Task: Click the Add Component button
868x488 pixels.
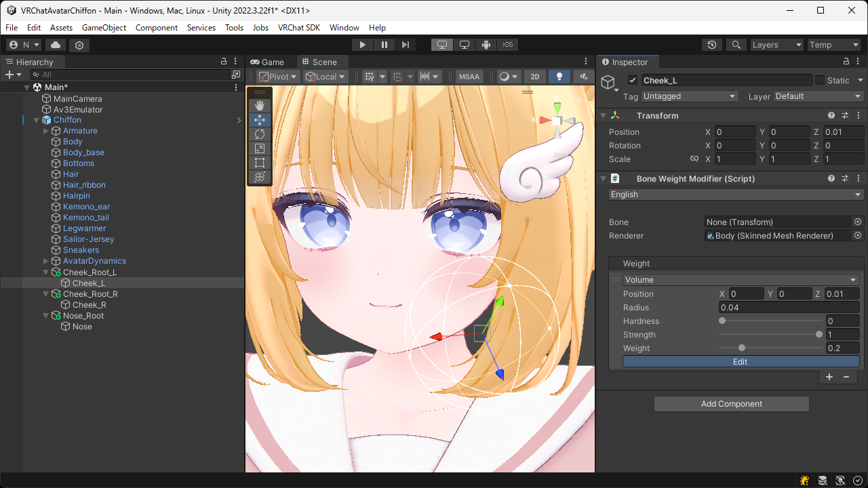Action: [731, 404]
